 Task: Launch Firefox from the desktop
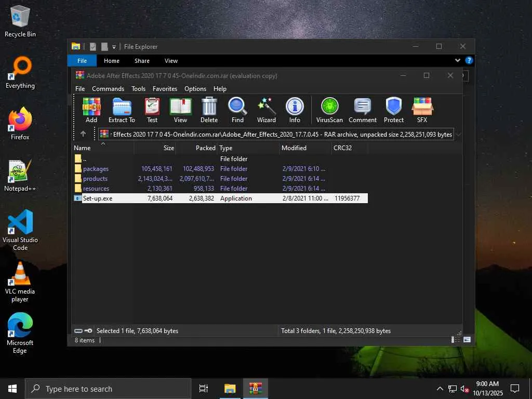20,124
